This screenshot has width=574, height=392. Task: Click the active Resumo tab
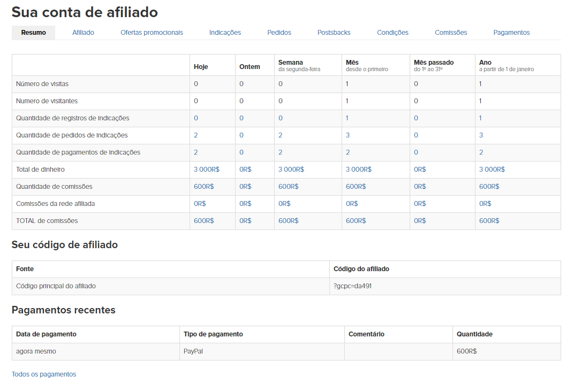(x=33, y=33)
